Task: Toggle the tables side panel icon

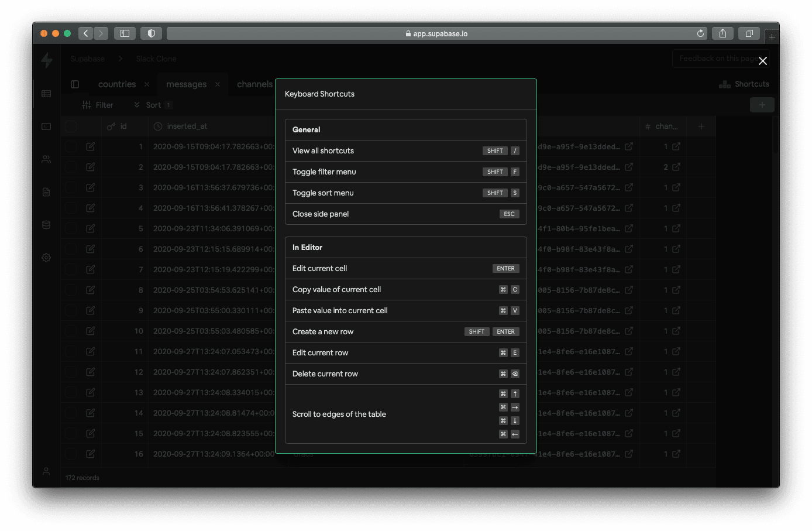Action: (75, 84)
